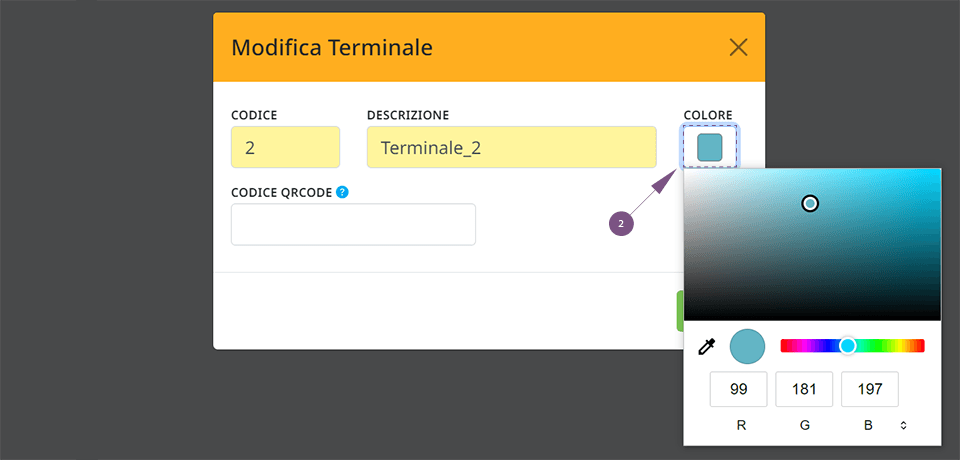The width and height of the screenshot is (960, 460).
Task: Click the purple numbered annotation marker 2
Action: pyautogui.click(x=621, y=224)
